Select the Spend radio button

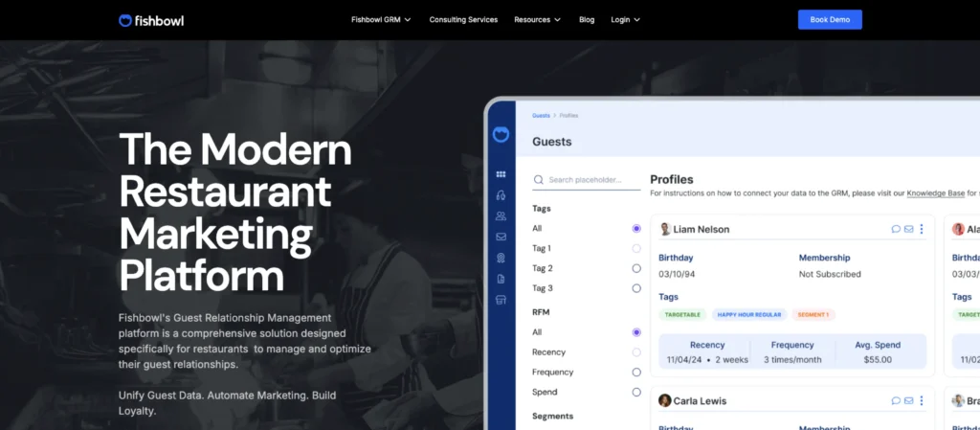[636, 393]
